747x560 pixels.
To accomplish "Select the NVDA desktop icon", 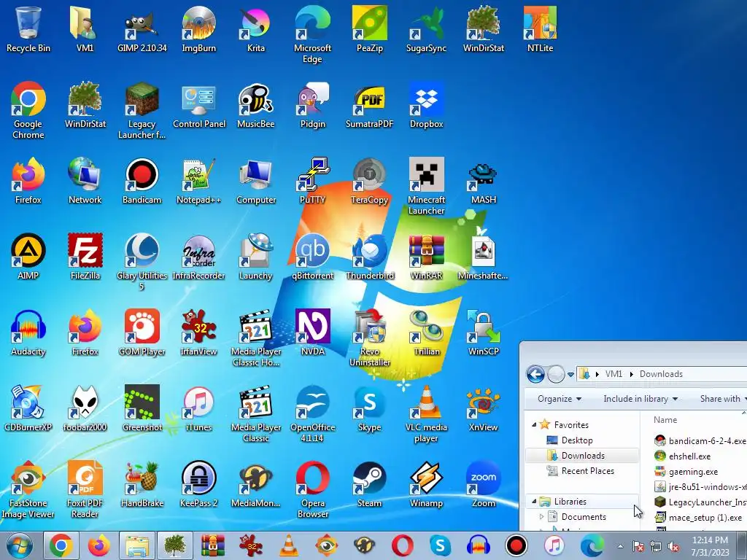I will (313, 332).
